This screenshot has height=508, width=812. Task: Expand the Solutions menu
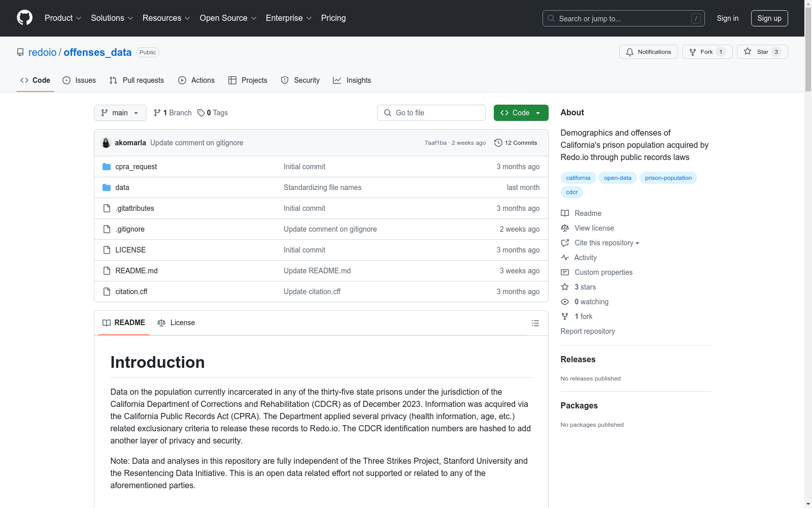coord(112,18)
